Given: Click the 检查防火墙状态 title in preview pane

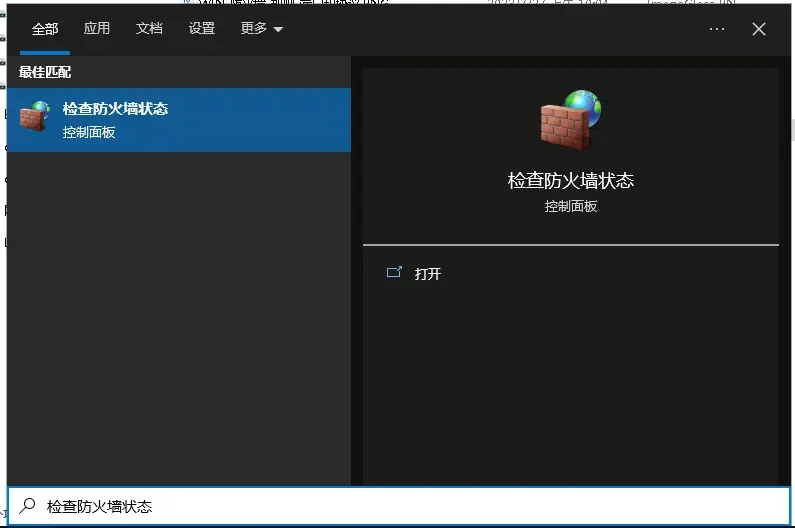Looking at the screenshot, I should click(570, 181).
